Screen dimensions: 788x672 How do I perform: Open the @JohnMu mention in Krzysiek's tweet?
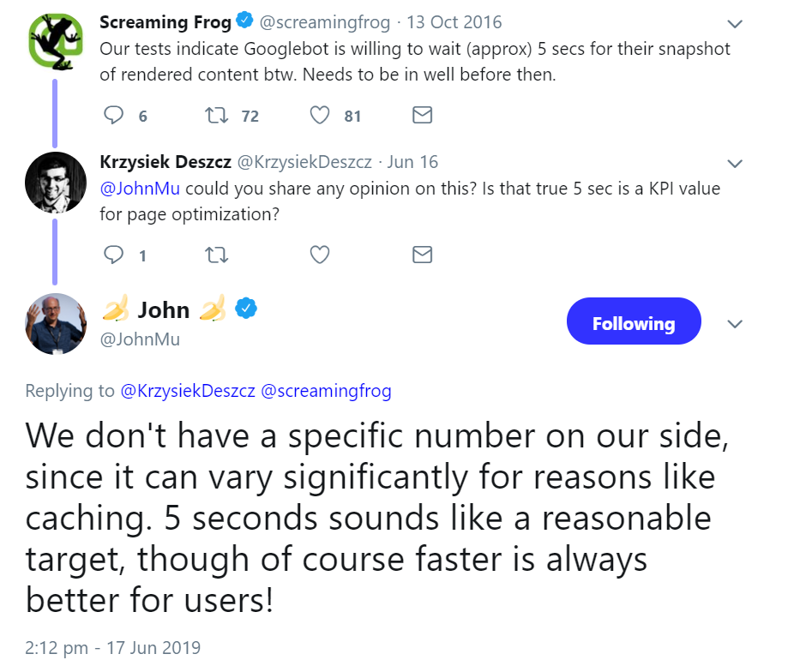(x=141, y=189)
